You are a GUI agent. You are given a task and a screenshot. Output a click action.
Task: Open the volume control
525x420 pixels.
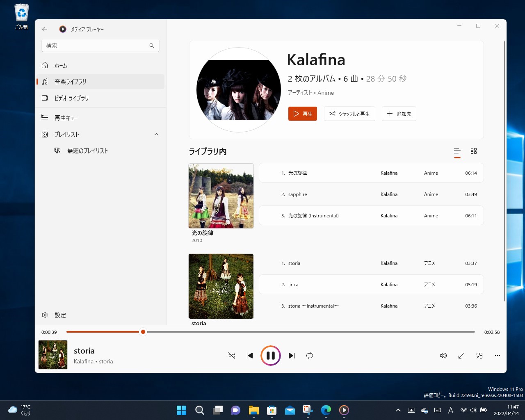tap(443, 356)
